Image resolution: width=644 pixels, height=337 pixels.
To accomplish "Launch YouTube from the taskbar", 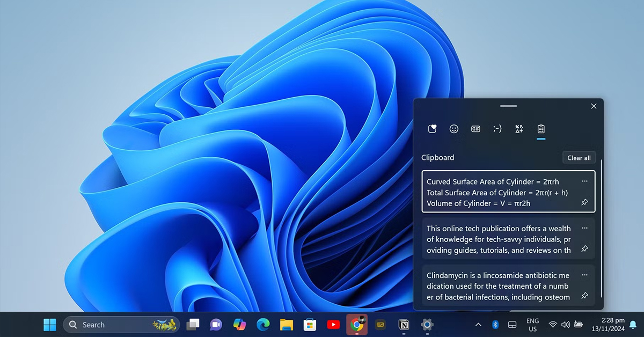I will pos(333,325).
